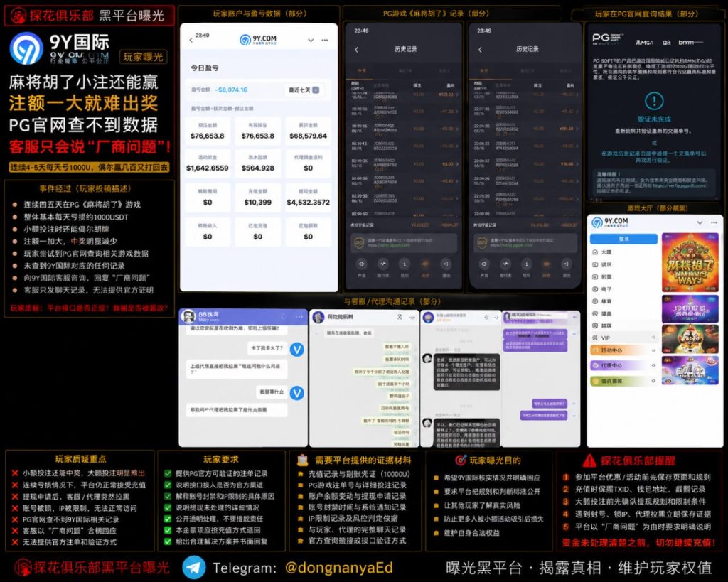
Task: Open 活动中心 in the game lobby sidebar
Action: (x=623, y=350)
